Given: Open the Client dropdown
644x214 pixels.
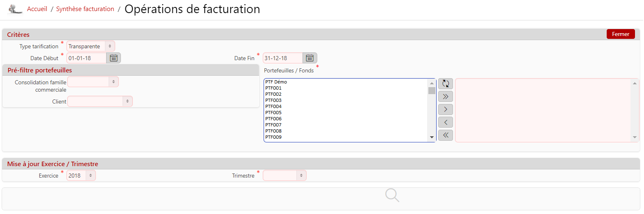Looking at the screenshot, I should [x=100, y=101].
